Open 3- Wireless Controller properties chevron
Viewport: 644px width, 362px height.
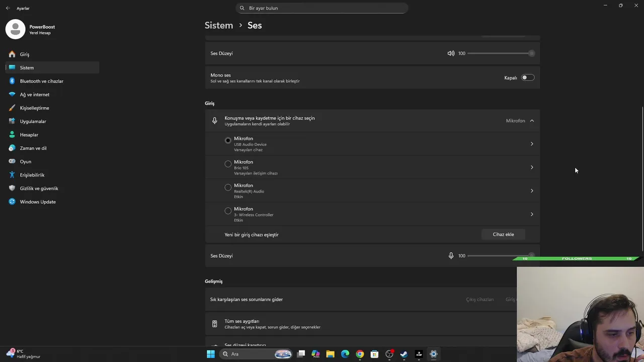[x=532, y=214]
